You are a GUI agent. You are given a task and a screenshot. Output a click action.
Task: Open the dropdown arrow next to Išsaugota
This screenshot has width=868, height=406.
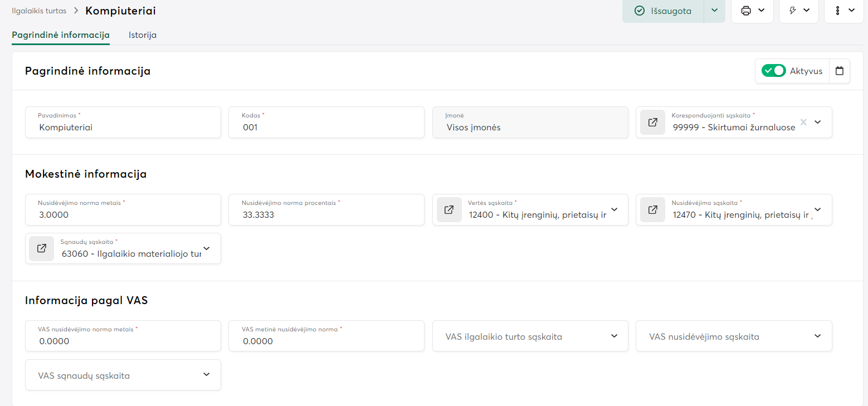(715, 11)
